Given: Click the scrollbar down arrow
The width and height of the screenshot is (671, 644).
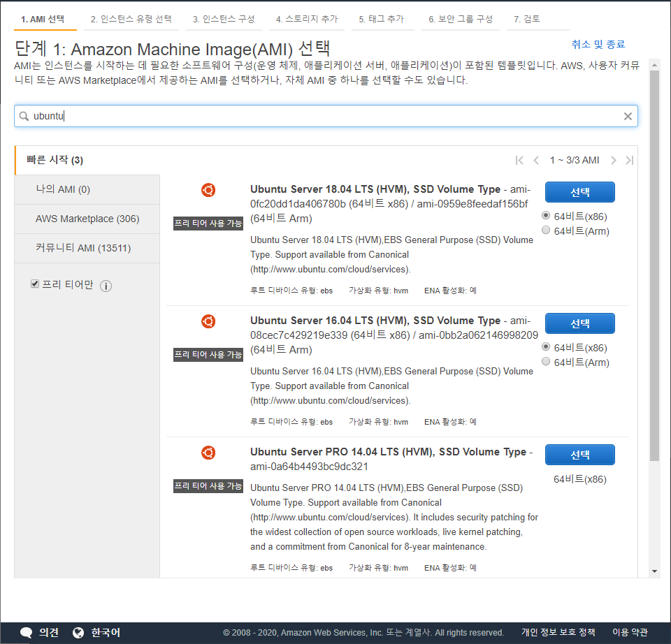Looking at the screenshot, I should pos(654,571).
